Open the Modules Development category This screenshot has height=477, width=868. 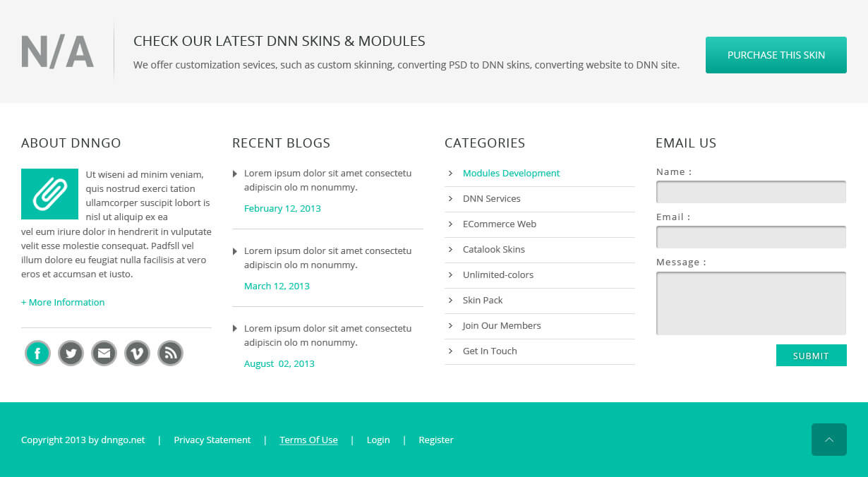point(512,173)
